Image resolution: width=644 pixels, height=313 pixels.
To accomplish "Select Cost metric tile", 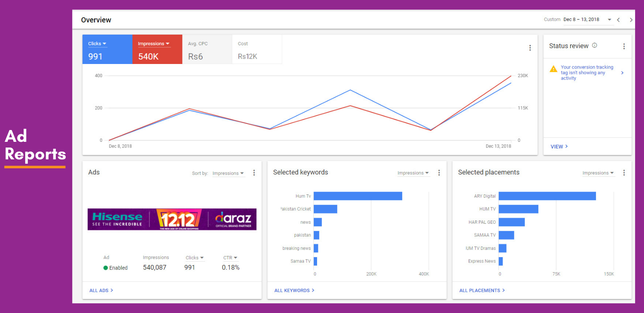I will pyautogui.click(x=257, y=49).
